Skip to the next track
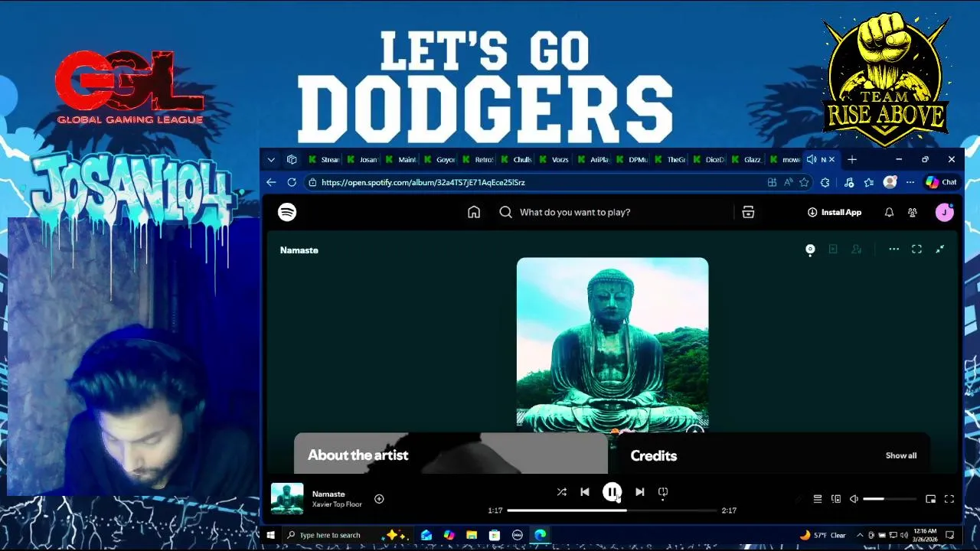The width and height of the screenshot is (980, 551). pos(639,492)
